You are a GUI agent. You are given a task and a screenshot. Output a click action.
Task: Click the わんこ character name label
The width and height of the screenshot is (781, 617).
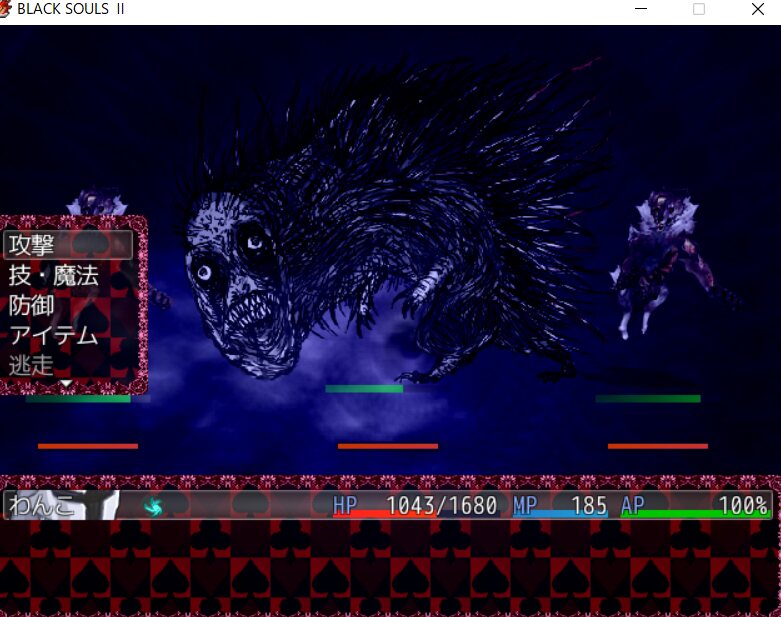click(x=41, y=505)
